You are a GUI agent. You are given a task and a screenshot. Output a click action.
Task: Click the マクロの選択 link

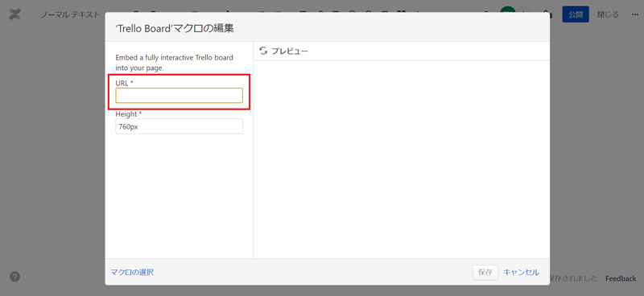pos(132,272)
